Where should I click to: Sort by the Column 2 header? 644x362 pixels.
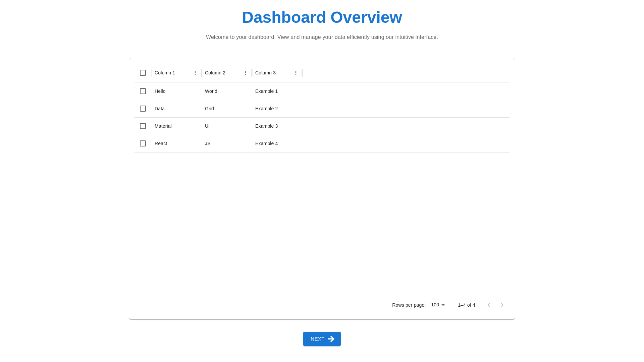click(x=215, y=73)
